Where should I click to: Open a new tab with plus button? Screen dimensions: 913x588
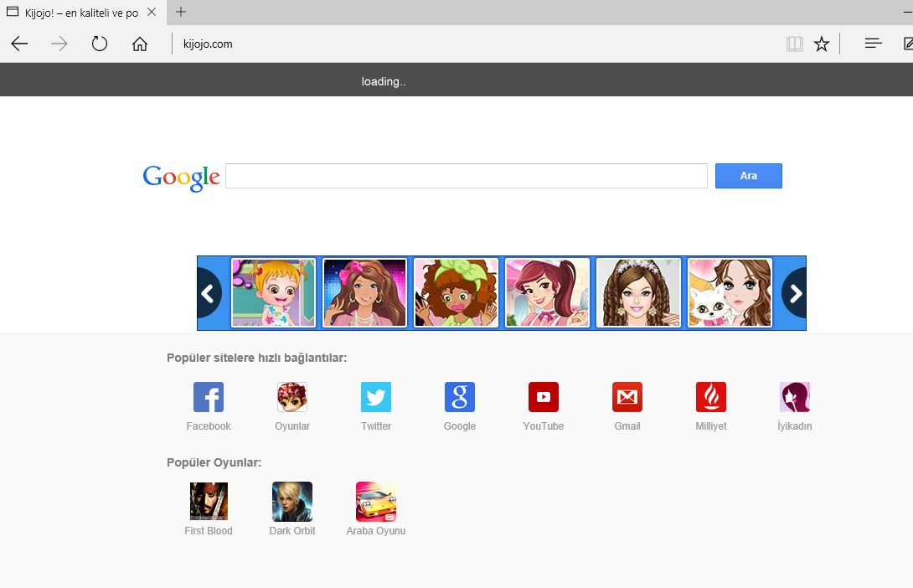181,12
